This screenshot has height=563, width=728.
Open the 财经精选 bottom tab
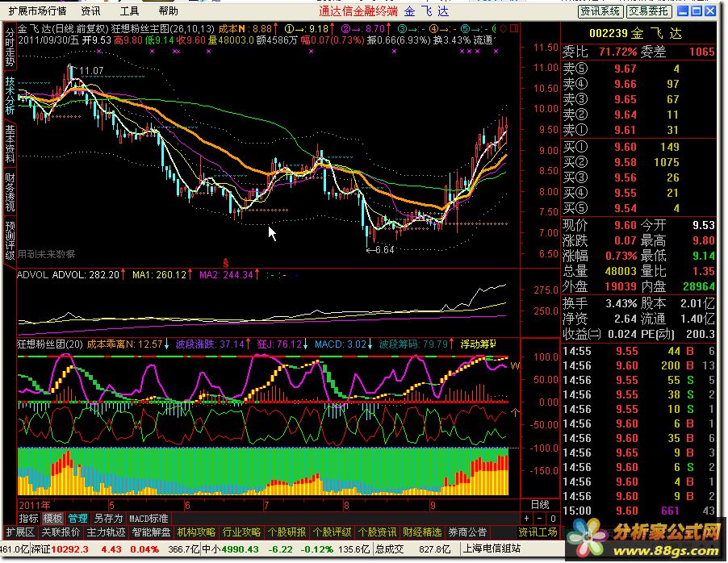point(421,532)
